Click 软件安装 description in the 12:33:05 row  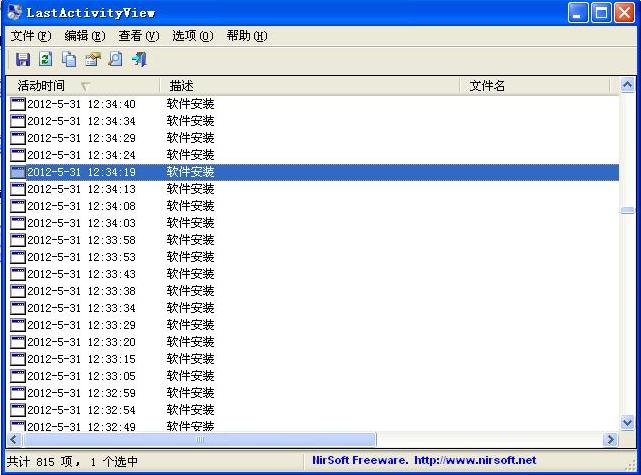pyautogui.click(x=190, y=376)
